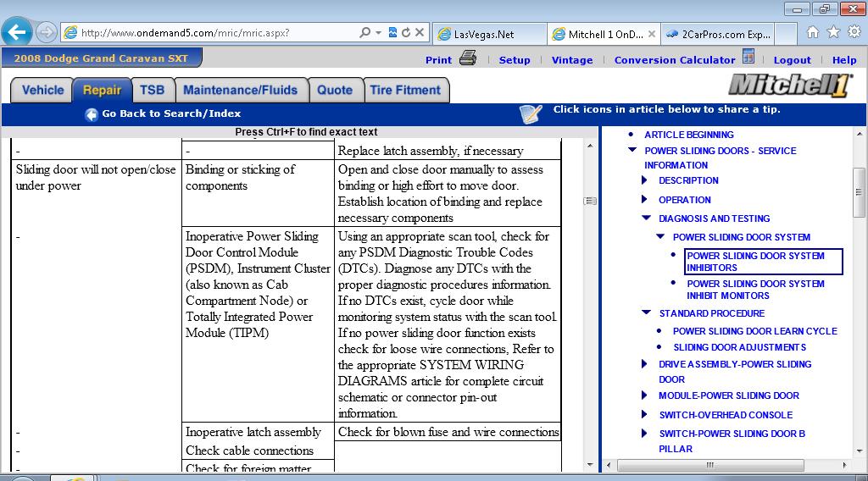This screenshot has width=868, height=481.
Task: Click index pane scroll-right arrow
Action: tap(844, 465)
